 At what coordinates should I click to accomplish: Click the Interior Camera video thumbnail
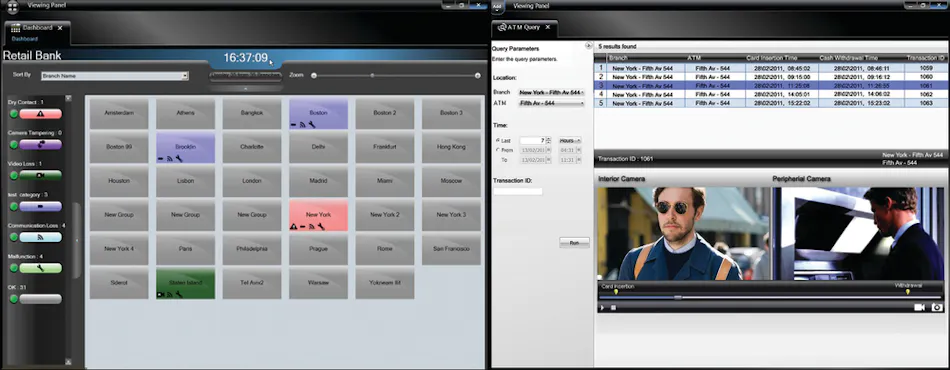(x=683, y=234)
